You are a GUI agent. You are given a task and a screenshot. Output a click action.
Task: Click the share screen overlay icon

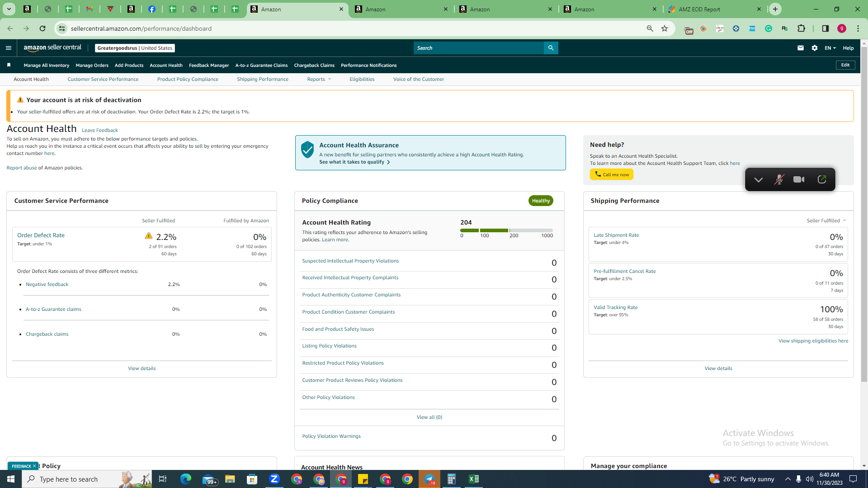pos(822,179)
